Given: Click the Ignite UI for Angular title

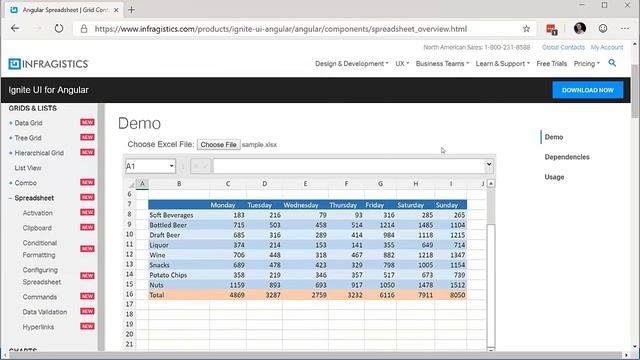Looking at the screenshot, I should click(49, 90).
